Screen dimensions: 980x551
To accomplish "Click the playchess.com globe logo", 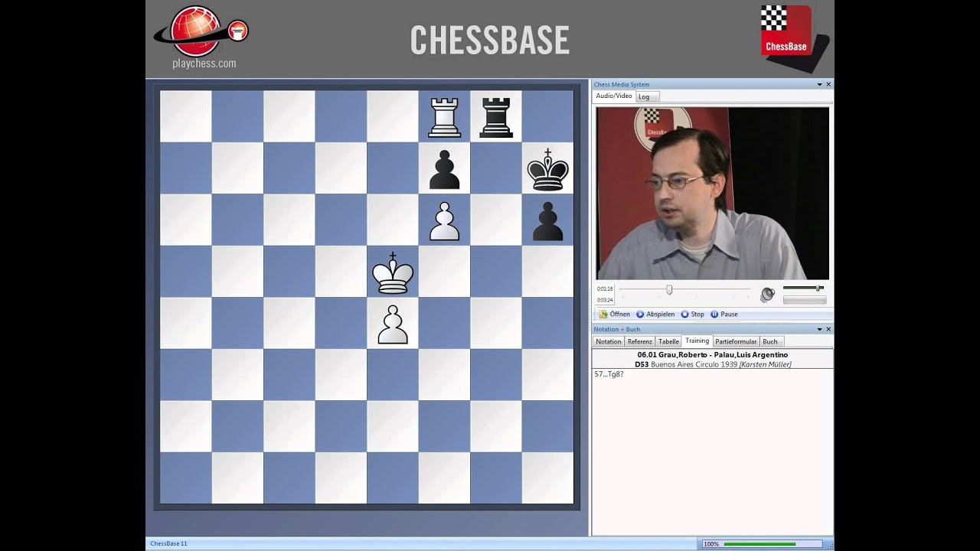I will [201, 31].
